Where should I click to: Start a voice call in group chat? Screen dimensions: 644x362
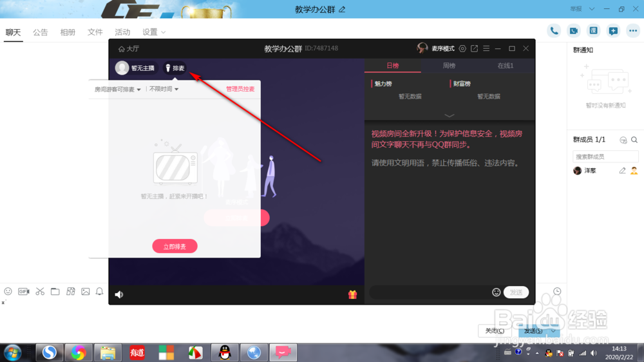(554, 31)
